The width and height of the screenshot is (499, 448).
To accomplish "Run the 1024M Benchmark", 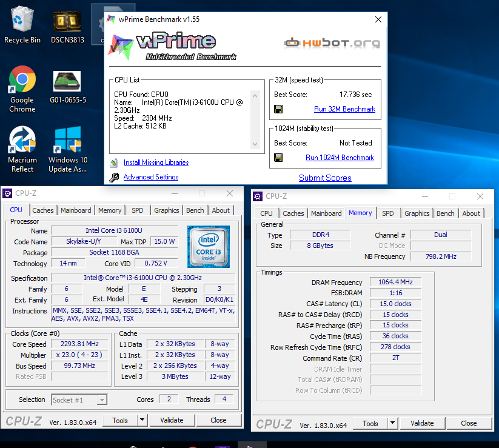I will [340, 158].
